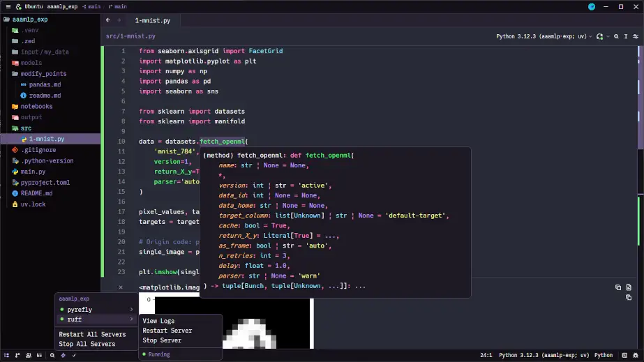Choose Restart Server for ruff

181,331
